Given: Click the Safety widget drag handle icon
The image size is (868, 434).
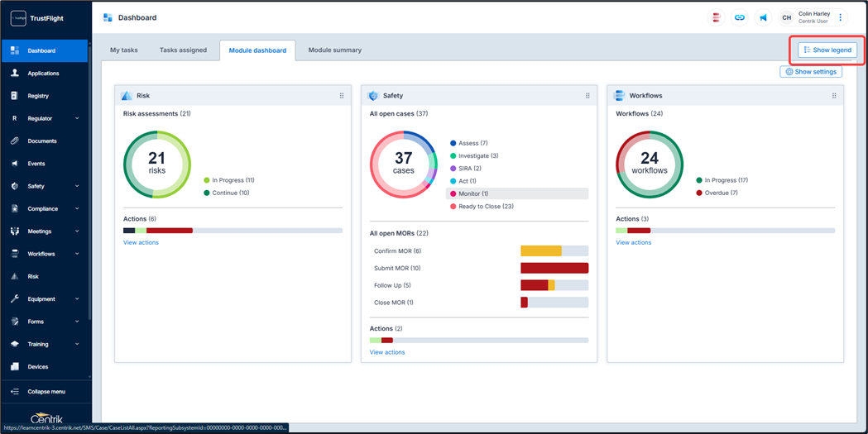Looking at the screenshot, I should click(x=587, y=96).
